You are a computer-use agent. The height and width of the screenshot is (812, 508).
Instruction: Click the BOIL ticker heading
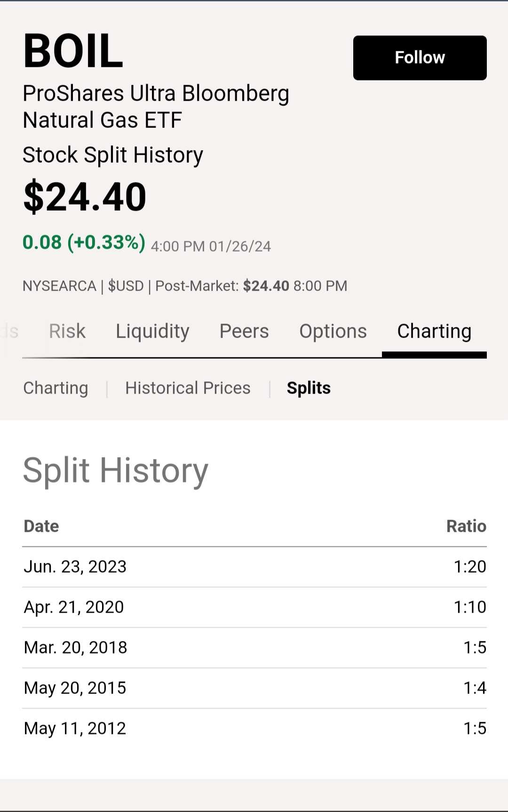pos(73,50)
